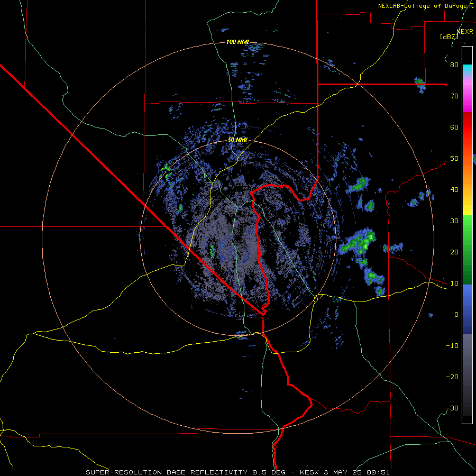
Task: Click the 0 value on the dBZ scale
Action: point(456,315)
